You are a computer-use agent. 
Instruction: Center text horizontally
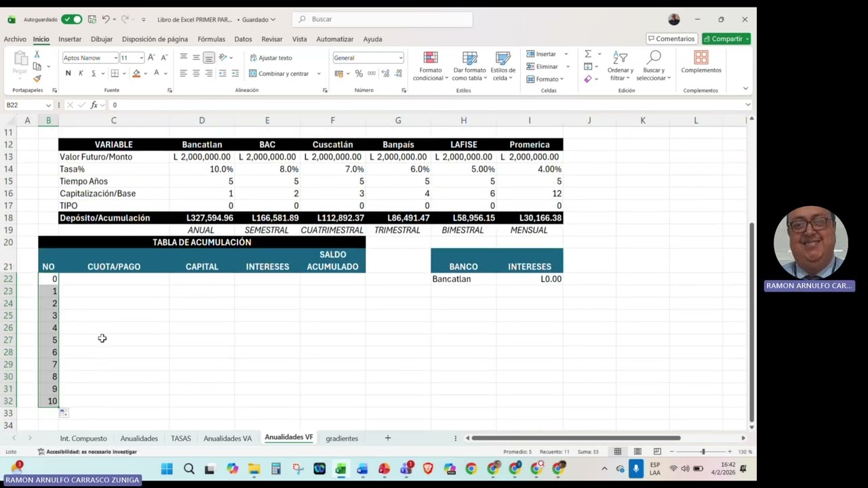click(x=196, y=73)
